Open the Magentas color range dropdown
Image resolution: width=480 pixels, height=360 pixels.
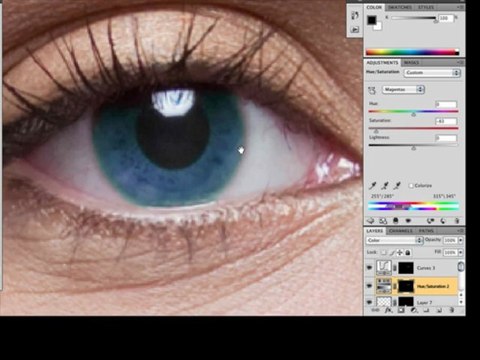click(403, 89)
